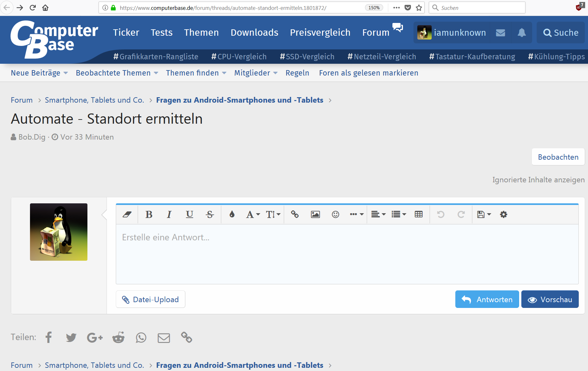Viewport: 588px width, 371px height.
Task: Click the Vorschau preview button
Action: 550,299
